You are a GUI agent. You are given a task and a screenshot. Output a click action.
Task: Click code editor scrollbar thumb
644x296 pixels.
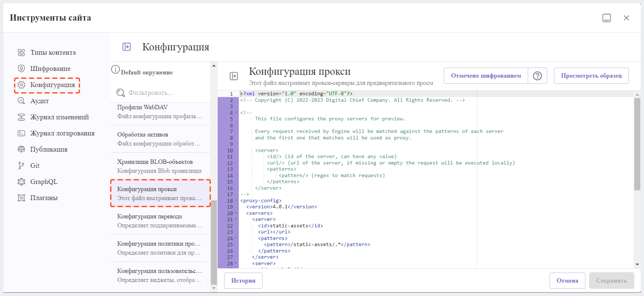click(637, 144)
